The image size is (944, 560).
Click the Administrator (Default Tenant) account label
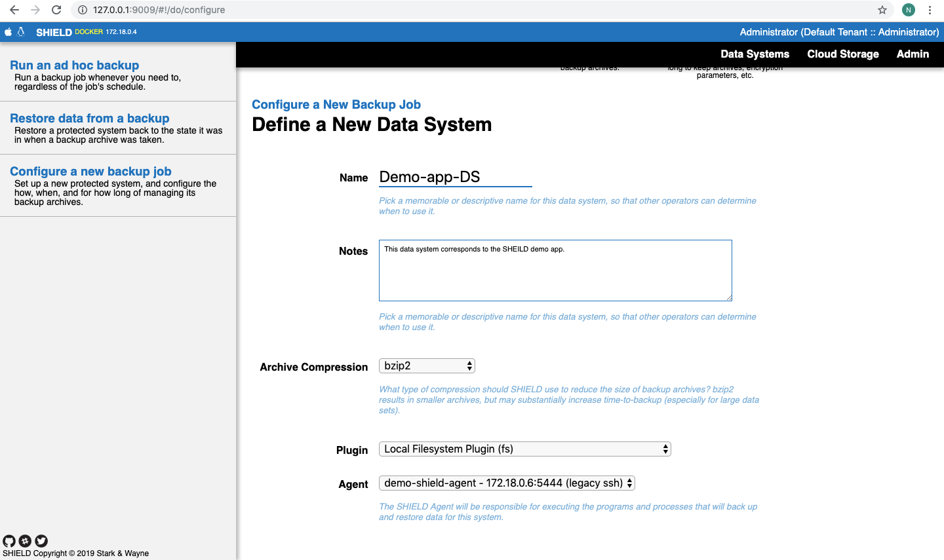point(839,32)
